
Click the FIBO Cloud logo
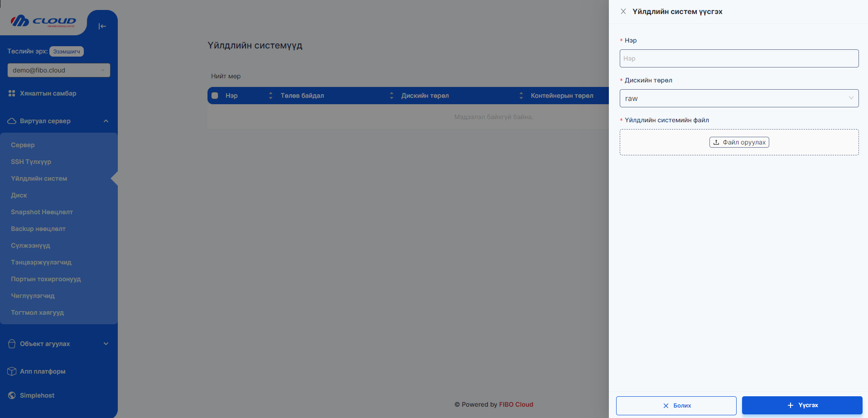43,21
